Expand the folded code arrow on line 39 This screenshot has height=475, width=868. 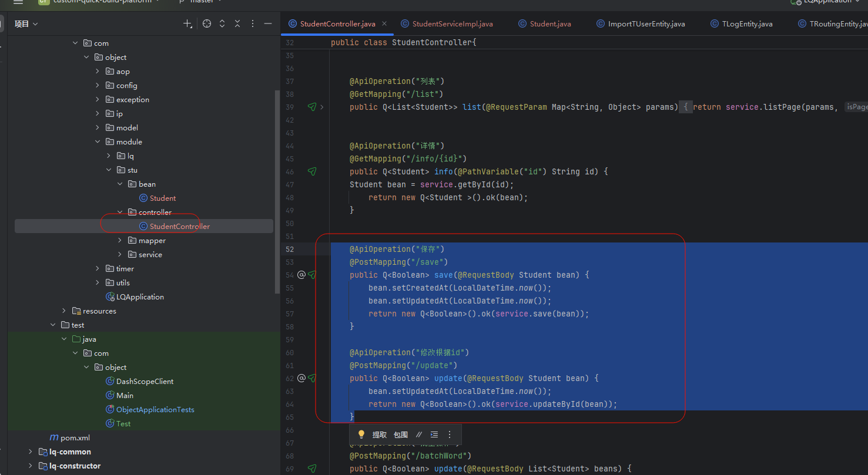pyautogui.click(x=322, y=107)
